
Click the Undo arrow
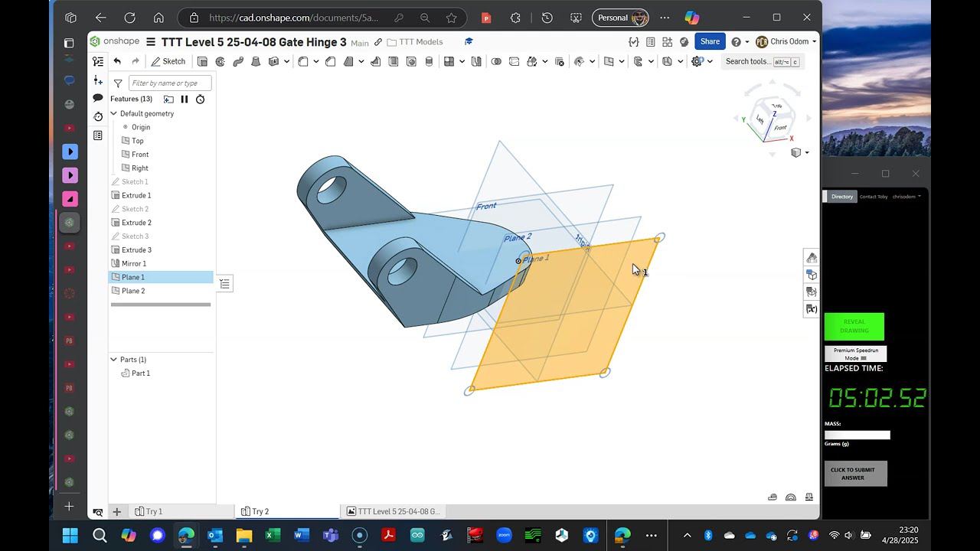click(117, 61)
